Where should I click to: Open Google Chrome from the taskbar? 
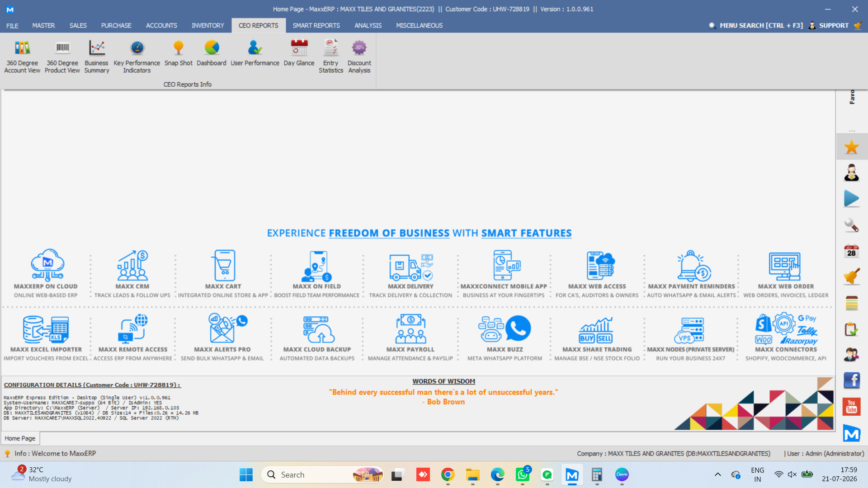[x=448, y=474]
